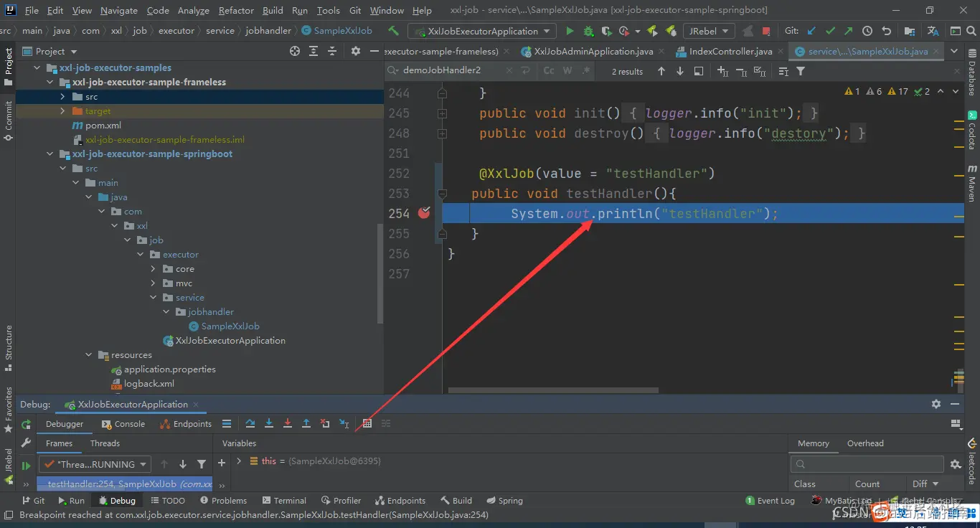This screenshot has width=980, height=528.
Task: Toggle Regex (.*) option in search bar
Action: [586, 71]
